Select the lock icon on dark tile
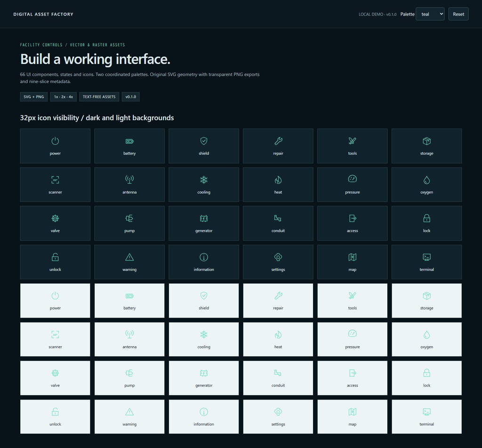The height and width of the screenshot is (448, 482). (x=426, y=219)
